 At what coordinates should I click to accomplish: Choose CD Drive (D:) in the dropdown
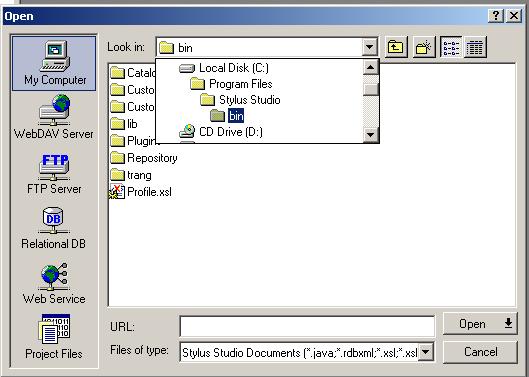click(x=221, y=132)
